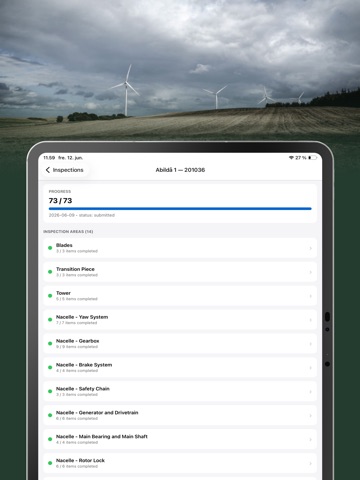Open Nacelle - Main Bearing and Main Shaft
The image size is (360, 480).
pyautogui.click(x=180, y=440)
